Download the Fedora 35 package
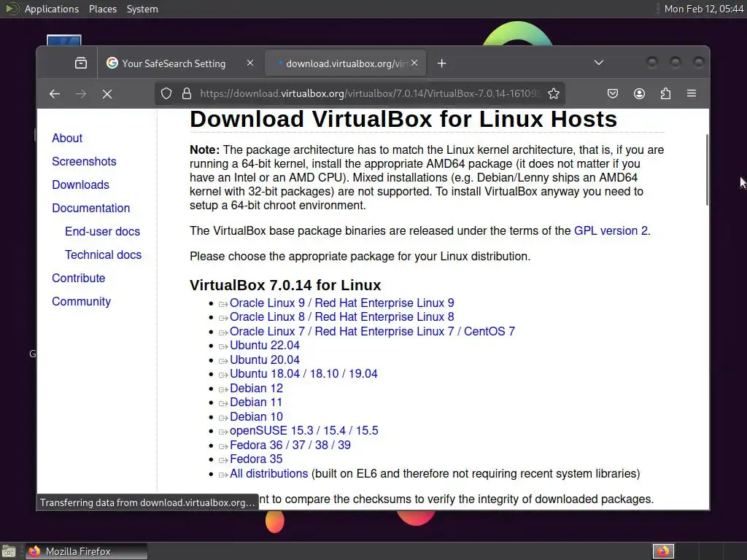Viewport: 747px width, 560px height. tap(256, 459)
